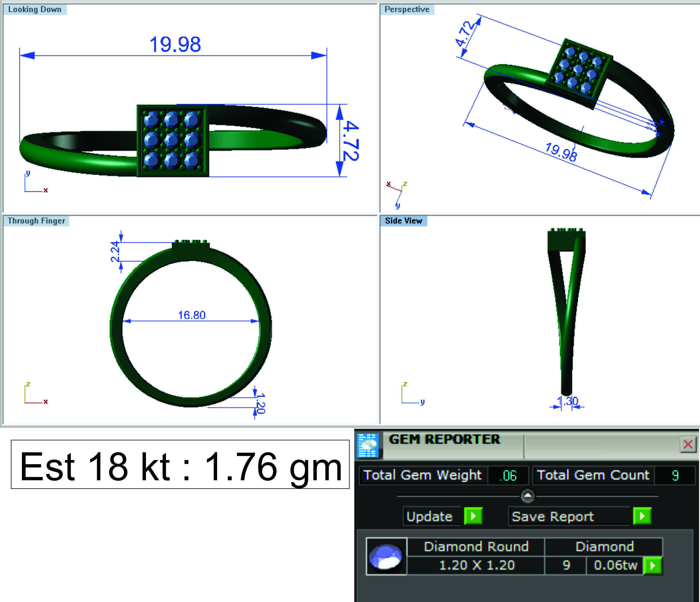Viewport: 700px width, 602px height.
Task: Click the Est 18 kt weight text box
Action: (180, 464)
